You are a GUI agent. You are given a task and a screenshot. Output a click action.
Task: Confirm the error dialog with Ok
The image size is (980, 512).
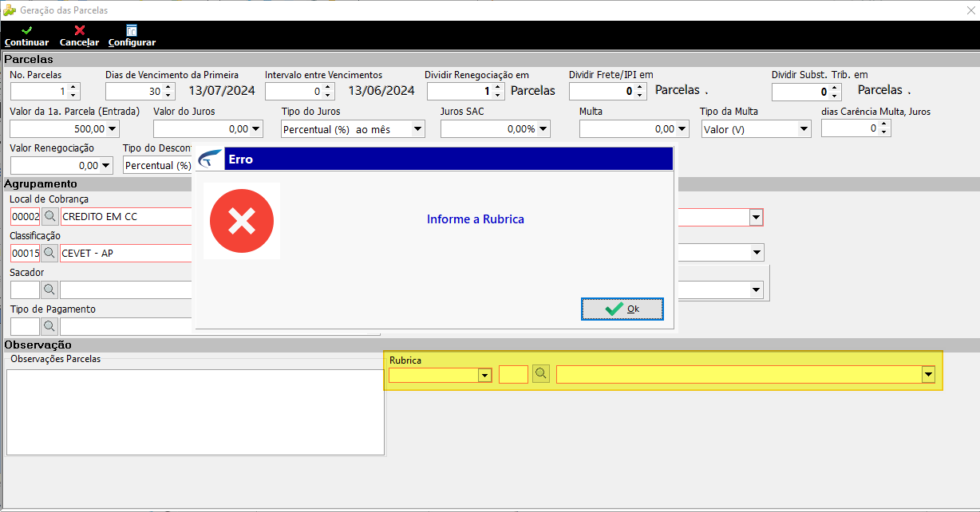(622, 309)
